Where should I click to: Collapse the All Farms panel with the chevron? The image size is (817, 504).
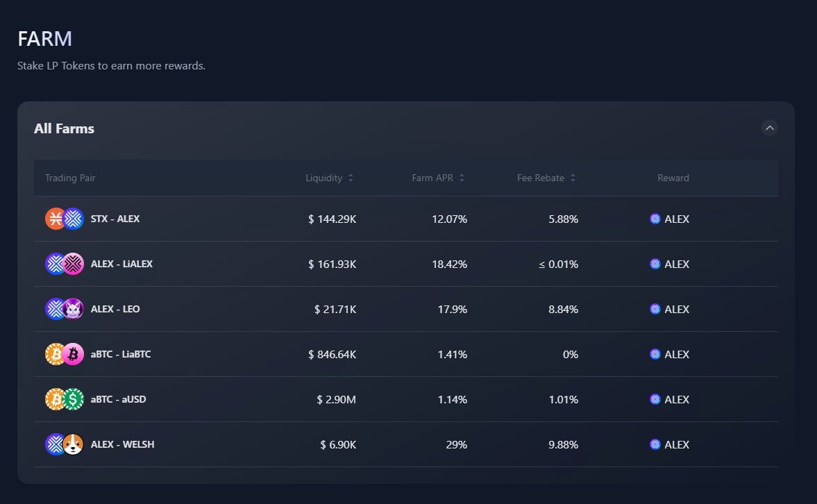pyautogui.click(x=769, y=128)
